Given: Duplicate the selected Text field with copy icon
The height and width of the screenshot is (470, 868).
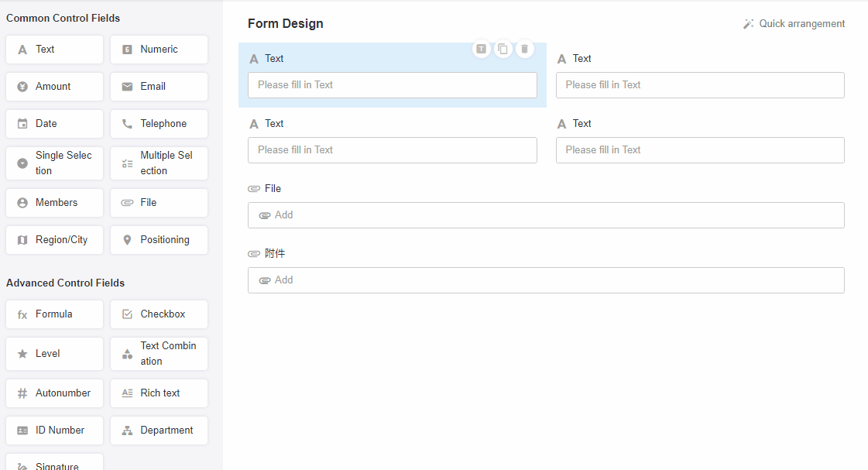Looking at the screenshot, I should [503, 49].
